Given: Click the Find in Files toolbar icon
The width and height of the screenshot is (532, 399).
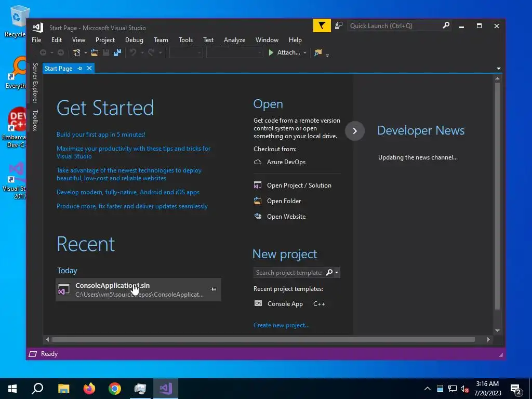Looking at the screenshot, I should coord(318,52).
